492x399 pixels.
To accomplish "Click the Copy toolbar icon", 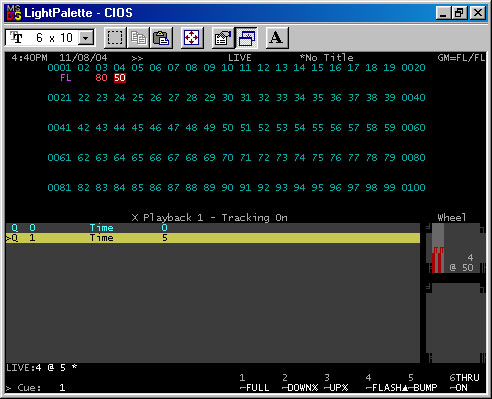I will [138, 38].
